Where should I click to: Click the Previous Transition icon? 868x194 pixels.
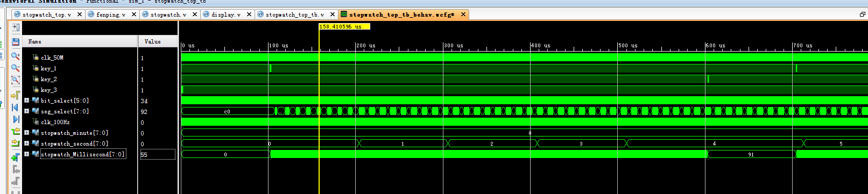[16, 131]
